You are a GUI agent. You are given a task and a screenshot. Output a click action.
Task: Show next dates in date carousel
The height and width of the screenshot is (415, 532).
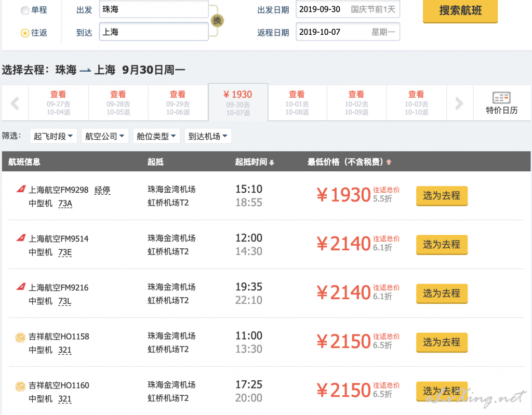click(x=459, y=103)
